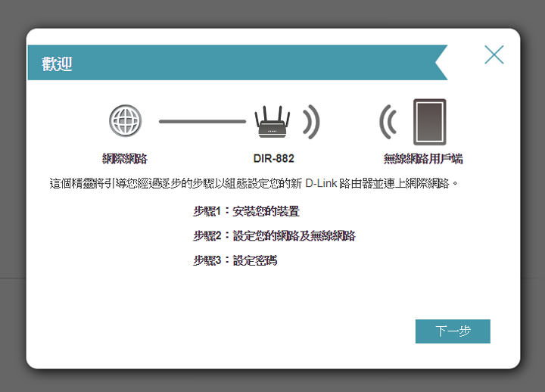Select 步驟2：設定您的網路及無線網路 text
Viewport: 545px width, 392px height.
coord(274,235)
